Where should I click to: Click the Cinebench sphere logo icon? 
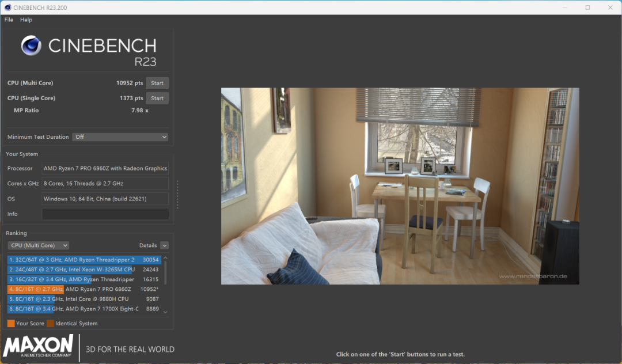click(x=31, y=46)
